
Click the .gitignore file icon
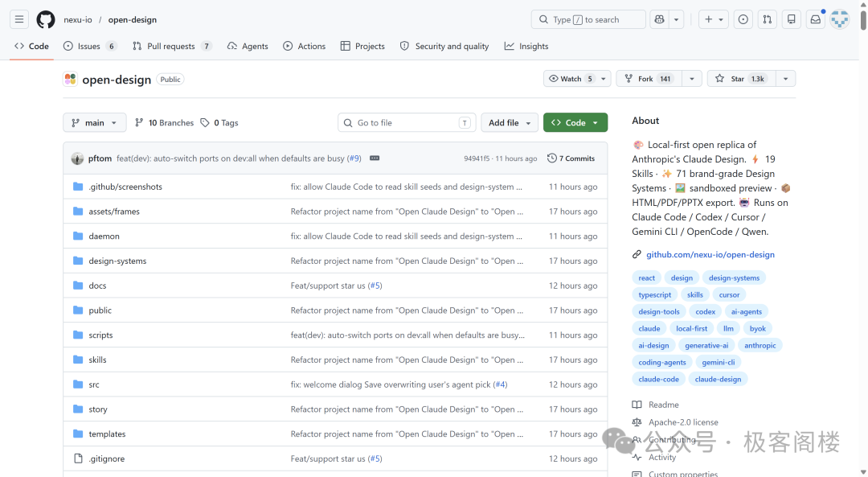click(x=78, y=458)
